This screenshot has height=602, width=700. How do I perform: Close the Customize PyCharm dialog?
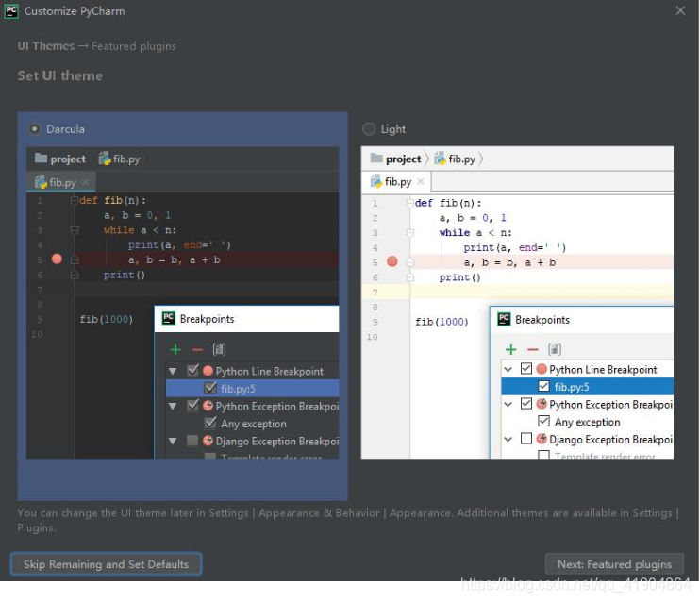click(680, 10)
